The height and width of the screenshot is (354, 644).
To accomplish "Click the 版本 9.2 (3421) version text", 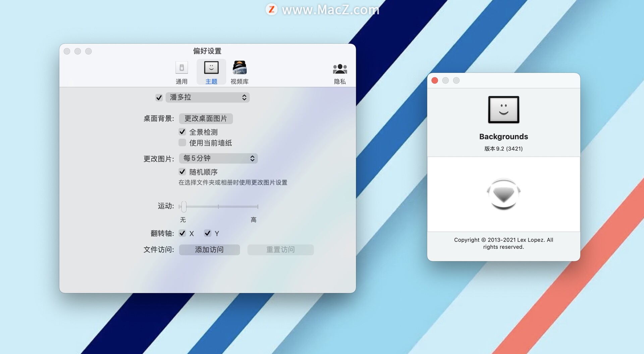I will (x=503, y=149).
